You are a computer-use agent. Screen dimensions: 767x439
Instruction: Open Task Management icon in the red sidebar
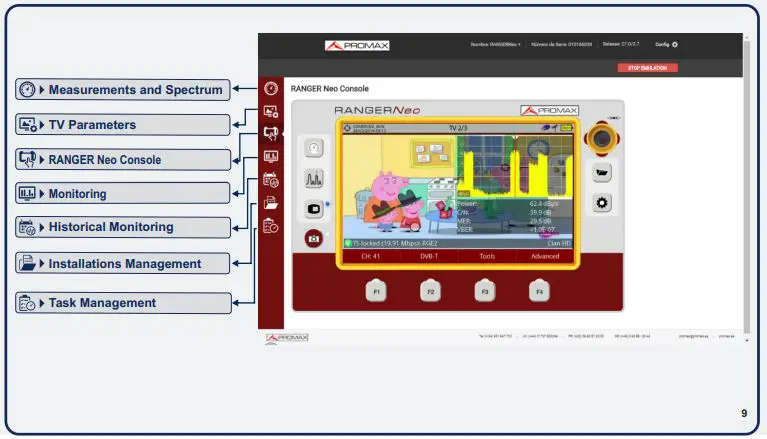point(271,226)
